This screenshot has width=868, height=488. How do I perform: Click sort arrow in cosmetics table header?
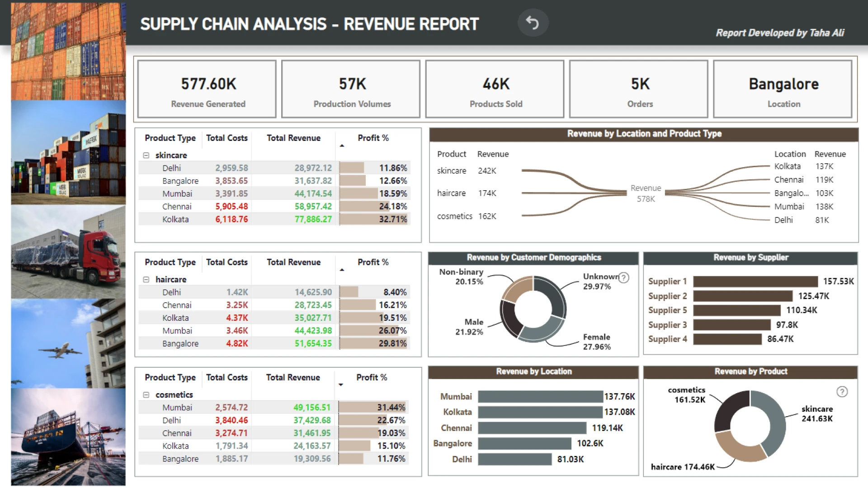pos(341,385)
